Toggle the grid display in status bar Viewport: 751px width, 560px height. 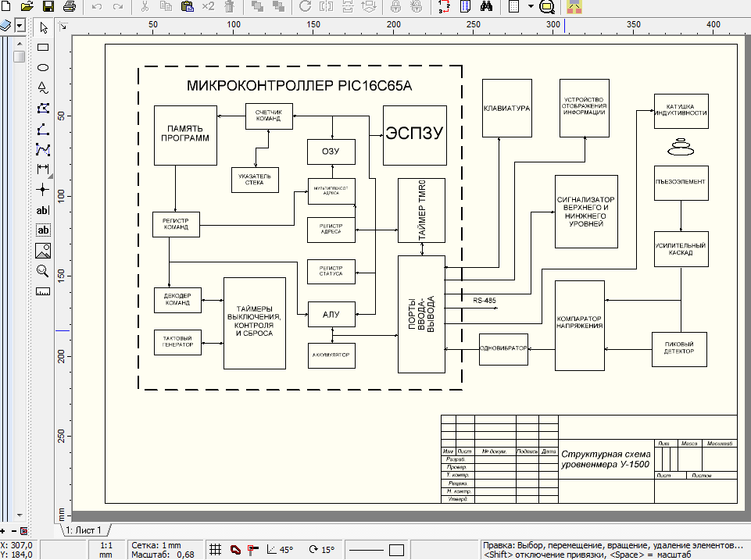tap(216, 550)
